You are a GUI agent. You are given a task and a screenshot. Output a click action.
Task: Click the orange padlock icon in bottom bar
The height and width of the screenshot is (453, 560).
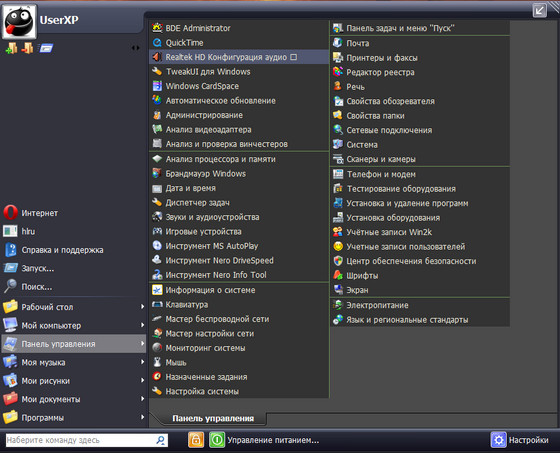[196, 439]
